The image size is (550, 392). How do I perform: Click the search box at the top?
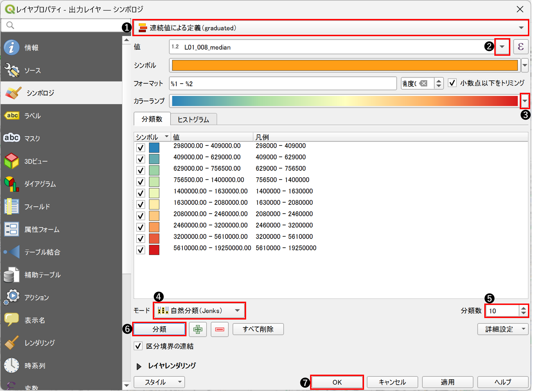[x=66, y=25]
